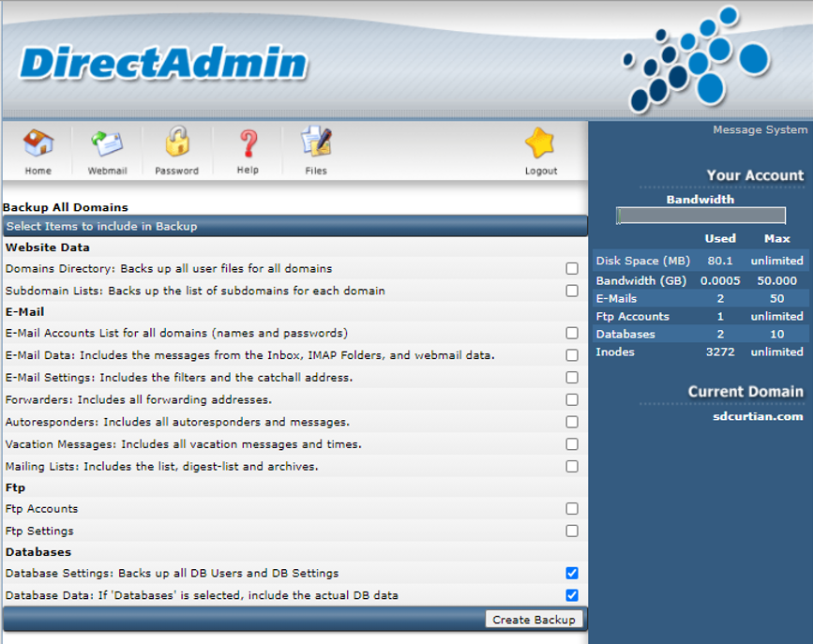Click the Website Data section heading
Viewport: 813px width, 644px height.
48,247
